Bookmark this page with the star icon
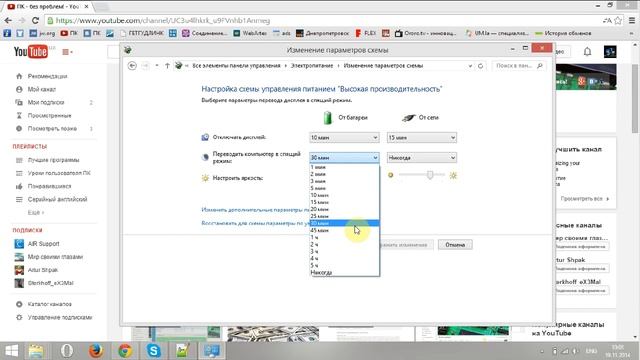 [x=618, y=20]
